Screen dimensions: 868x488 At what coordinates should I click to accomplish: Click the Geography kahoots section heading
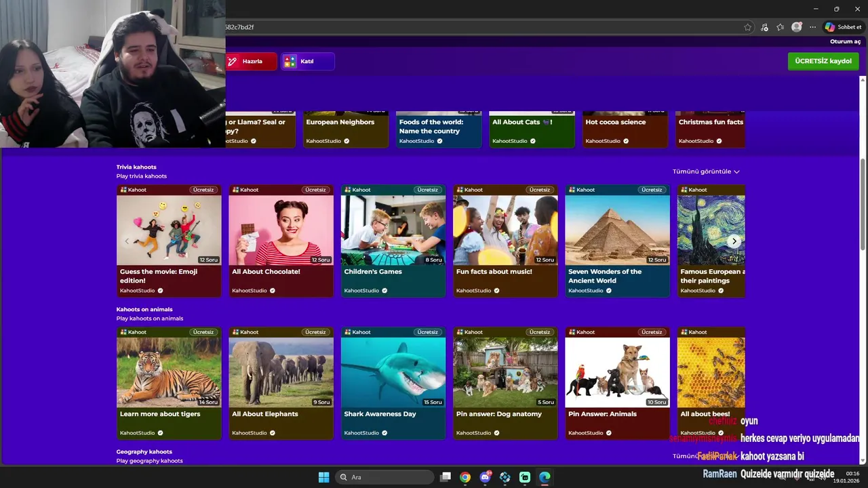[144, 451]
